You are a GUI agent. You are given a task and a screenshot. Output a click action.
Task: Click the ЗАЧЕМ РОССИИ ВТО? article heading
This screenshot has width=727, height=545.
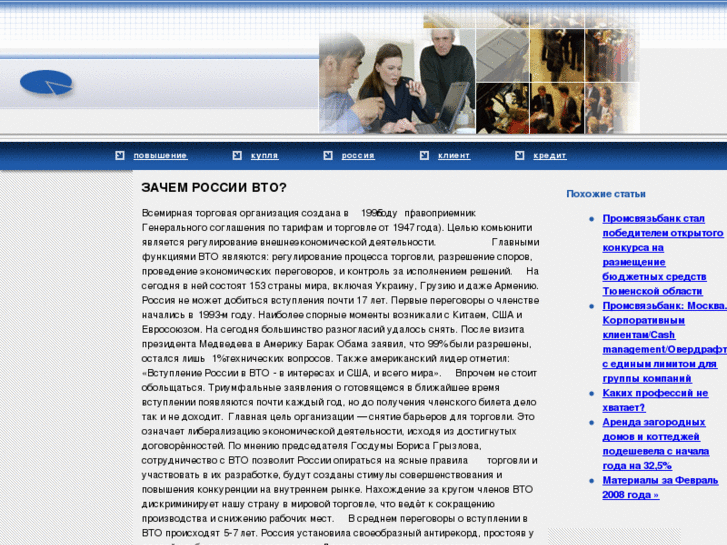tap(214, 187)
